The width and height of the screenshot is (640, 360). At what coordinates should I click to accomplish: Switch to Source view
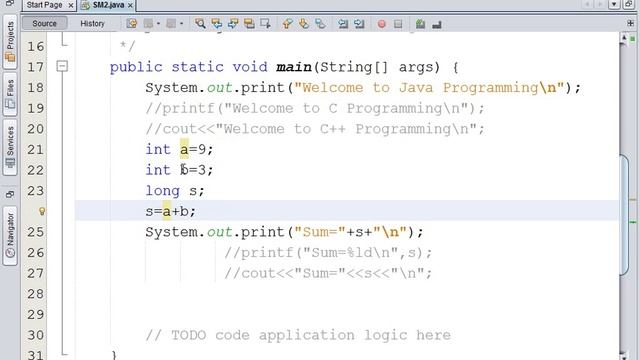coord(44,23)
